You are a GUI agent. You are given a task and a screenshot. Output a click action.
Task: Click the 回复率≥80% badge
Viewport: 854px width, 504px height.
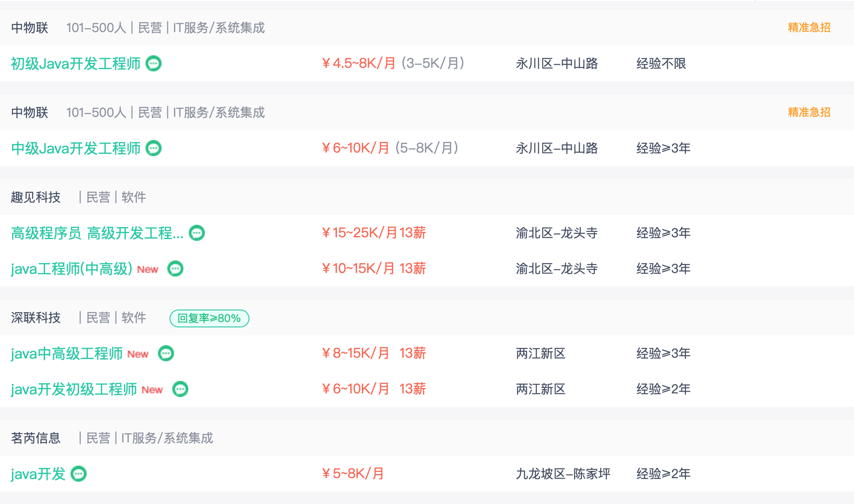tap(209, 318)
